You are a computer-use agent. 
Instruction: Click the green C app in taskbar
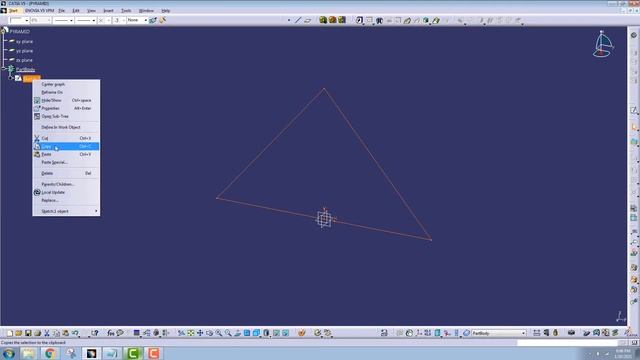[133, 353]
